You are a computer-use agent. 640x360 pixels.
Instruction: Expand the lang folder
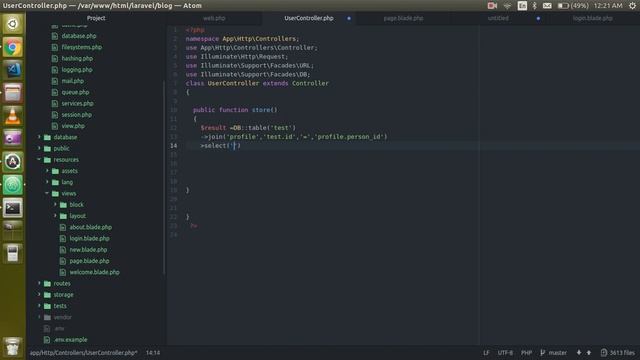[67, 182]
